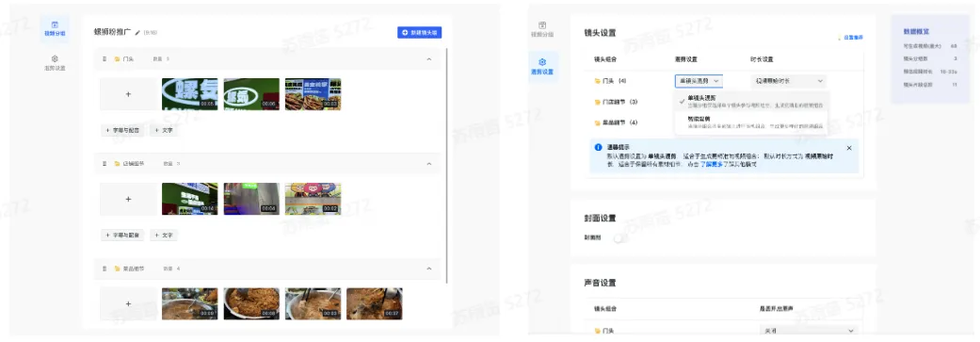
Task: Click the 声音设置 section title
Action: [600, 283]
